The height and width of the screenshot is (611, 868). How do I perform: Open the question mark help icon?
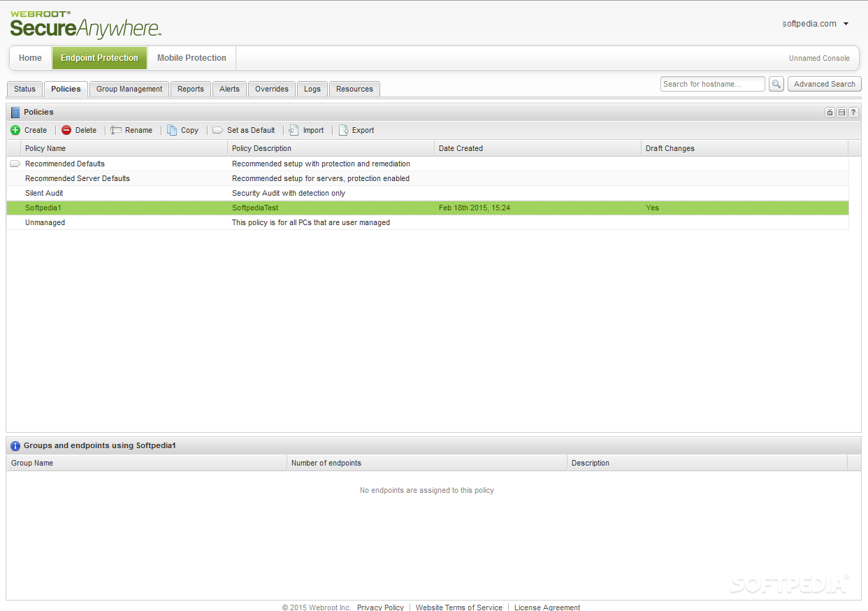853,112
